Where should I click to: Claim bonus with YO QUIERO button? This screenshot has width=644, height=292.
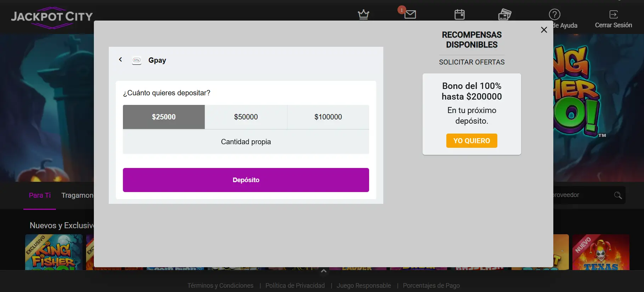[471, 141]
